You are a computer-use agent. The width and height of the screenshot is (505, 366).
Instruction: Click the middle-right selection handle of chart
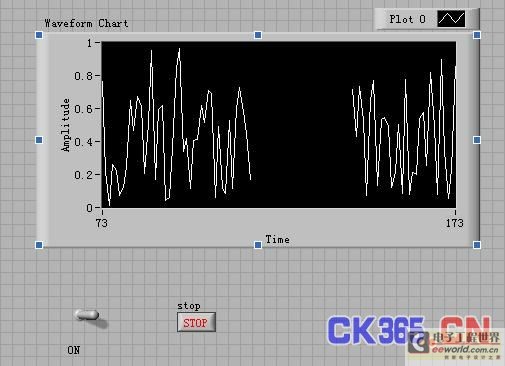tap(477, 140)
